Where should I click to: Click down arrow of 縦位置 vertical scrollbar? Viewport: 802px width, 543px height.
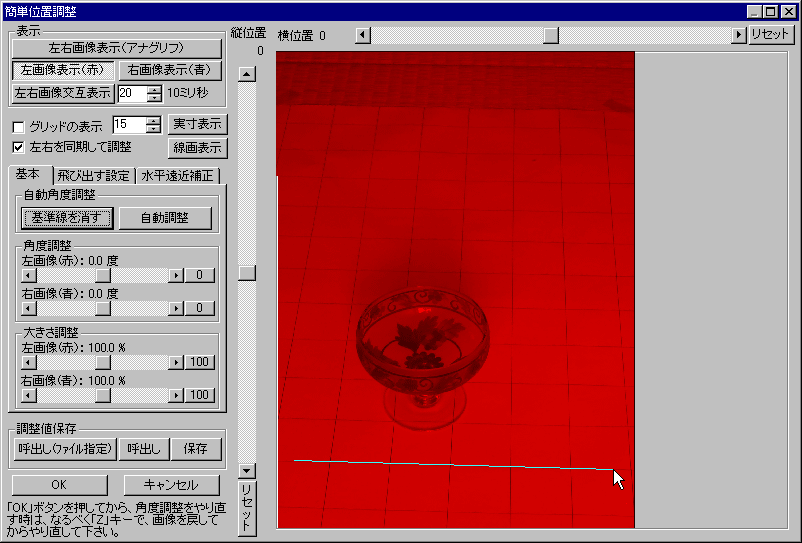pyautogui.click(x=248, y=470)
